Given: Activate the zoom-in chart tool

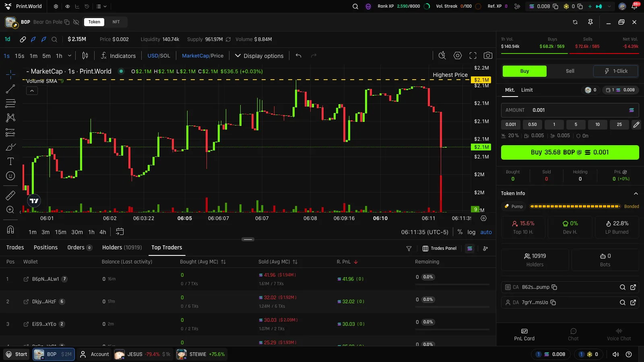Looking at the screenshot, I should 10,210.
